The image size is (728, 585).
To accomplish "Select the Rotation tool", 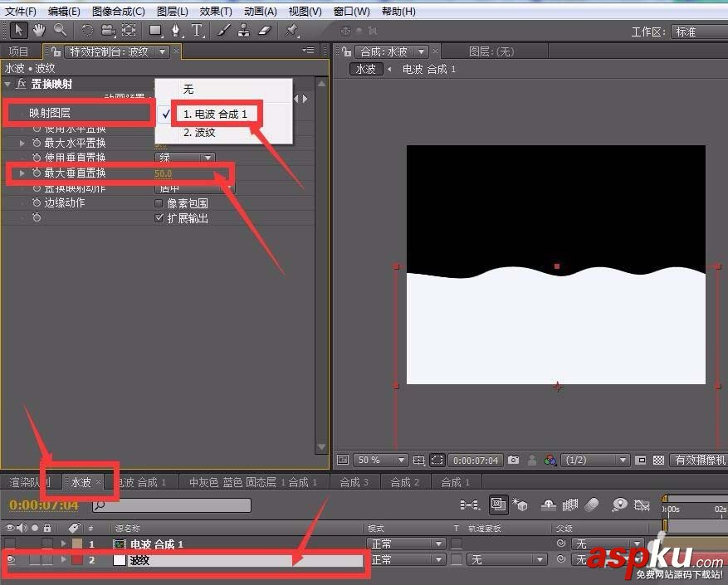I will [87, 31].
